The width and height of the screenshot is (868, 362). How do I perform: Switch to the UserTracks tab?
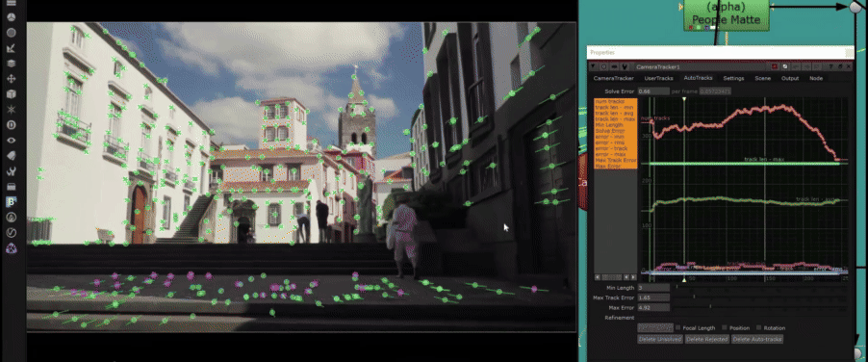[x=658, y=79]
